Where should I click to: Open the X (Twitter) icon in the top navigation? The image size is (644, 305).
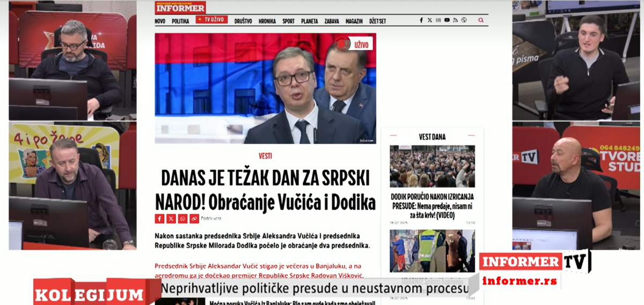tap(430, 20)
